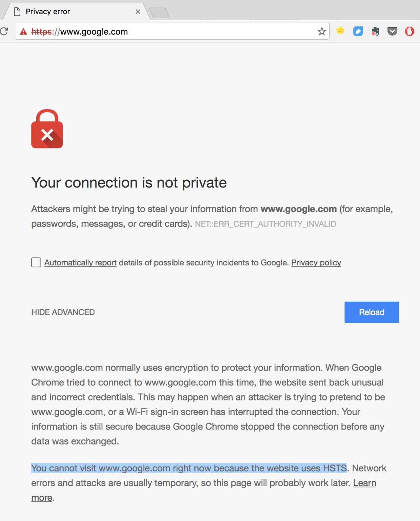Open the Pocket extension icon
Viewport: 420px width, 521px height.
point(392,31)
